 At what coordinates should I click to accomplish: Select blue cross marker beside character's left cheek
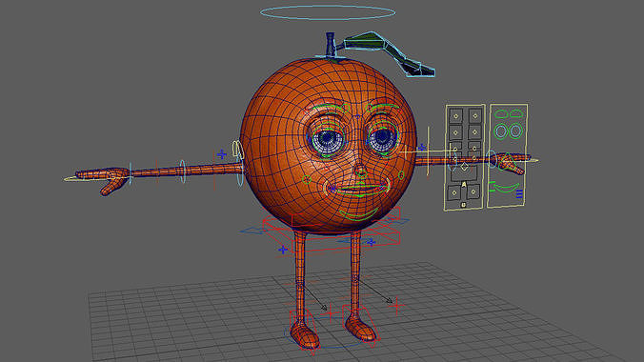422,147
